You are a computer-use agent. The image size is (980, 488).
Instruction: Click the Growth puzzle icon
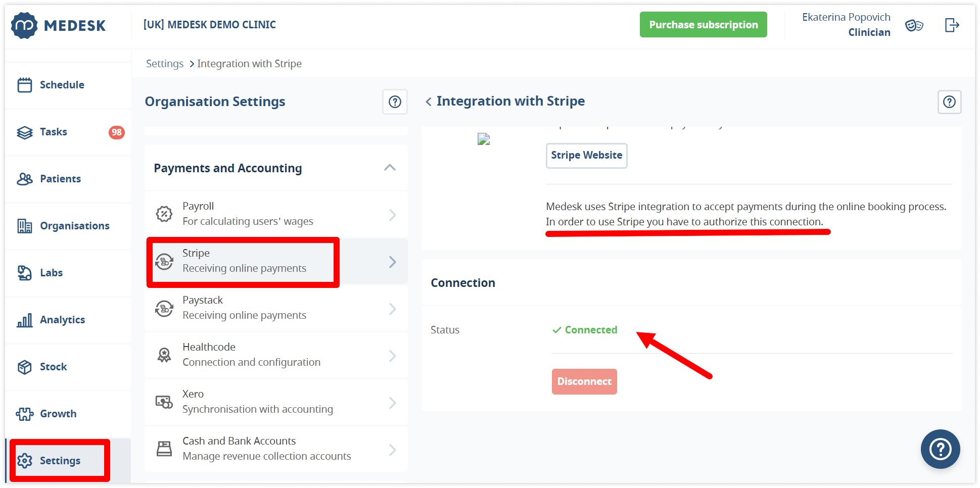(24, 414)
